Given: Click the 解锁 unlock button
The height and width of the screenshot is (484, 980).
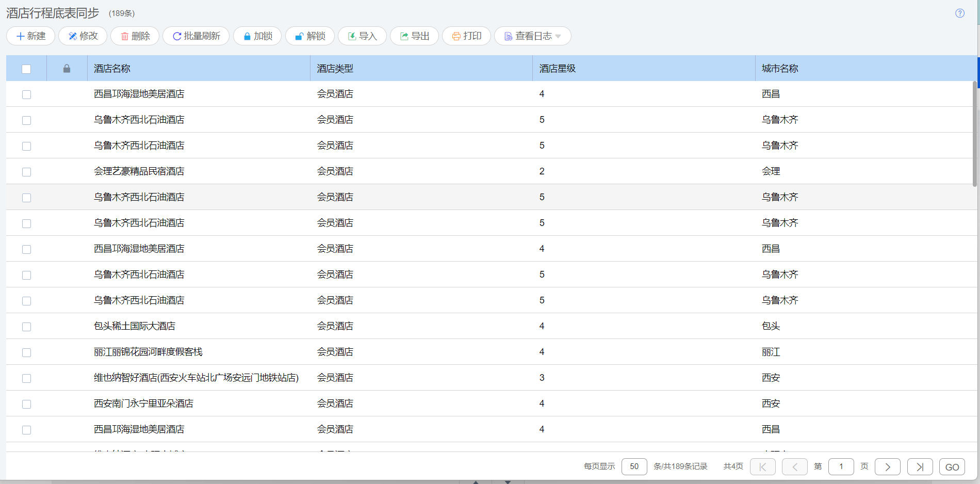Looking at the screenshot, I should pyautogui.click(x=310, y=36).
